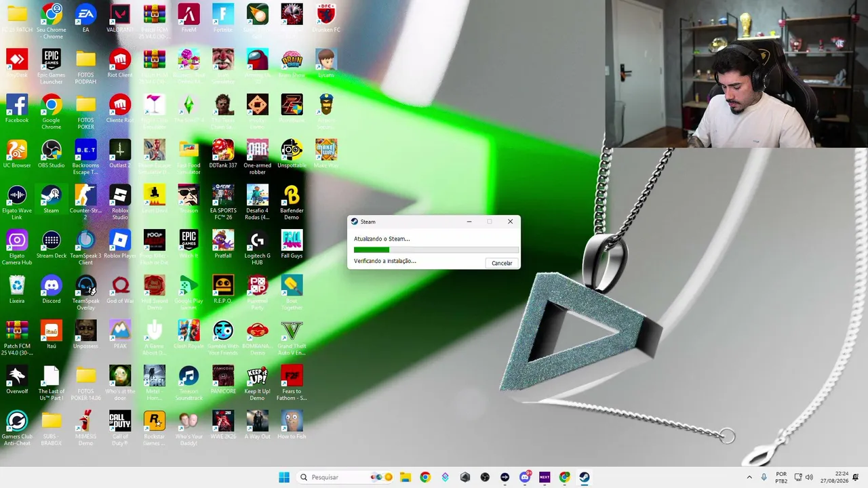Select the Itaú desktop icon

[52, 335]
